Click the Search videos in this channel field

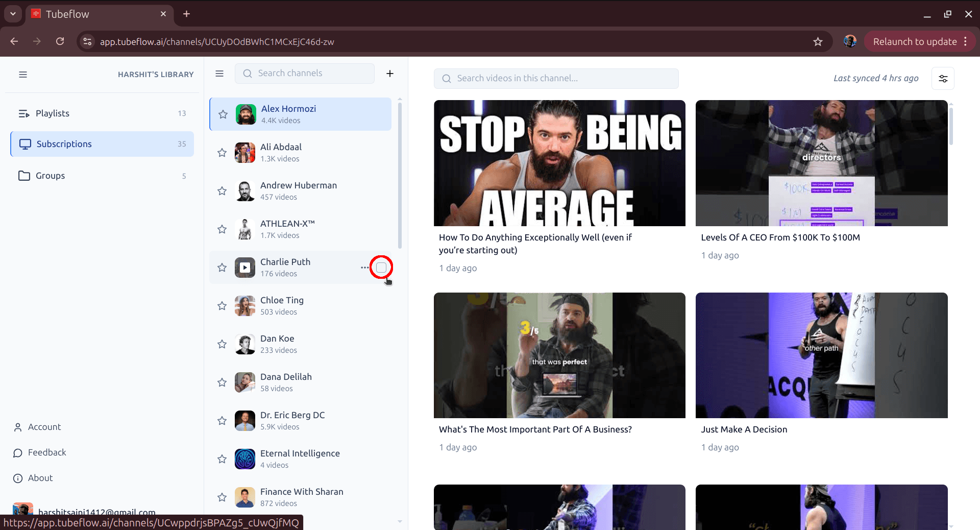[556, 78]
